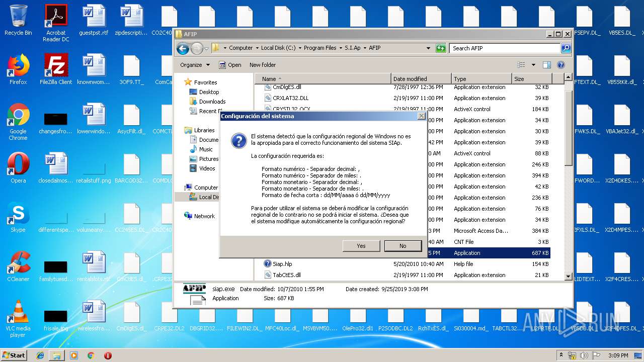Viewport: 644px width, 362px height.
Task: Click the search magnifier icon in Explorer
Action: [x=566, y=48]
